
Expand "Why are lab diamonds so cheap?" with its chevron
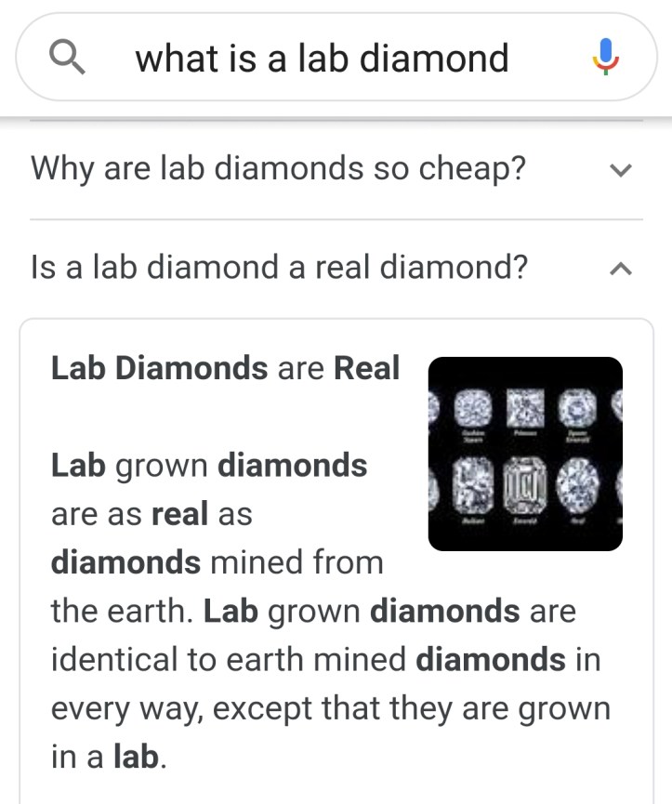coord(620,170)
